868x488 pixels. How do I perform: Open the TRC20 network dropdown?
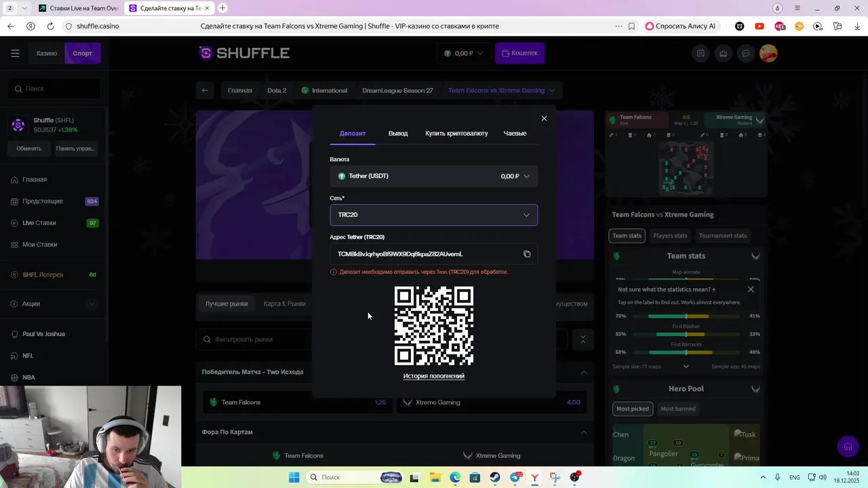pyautogui.click(x=434, y=215)
